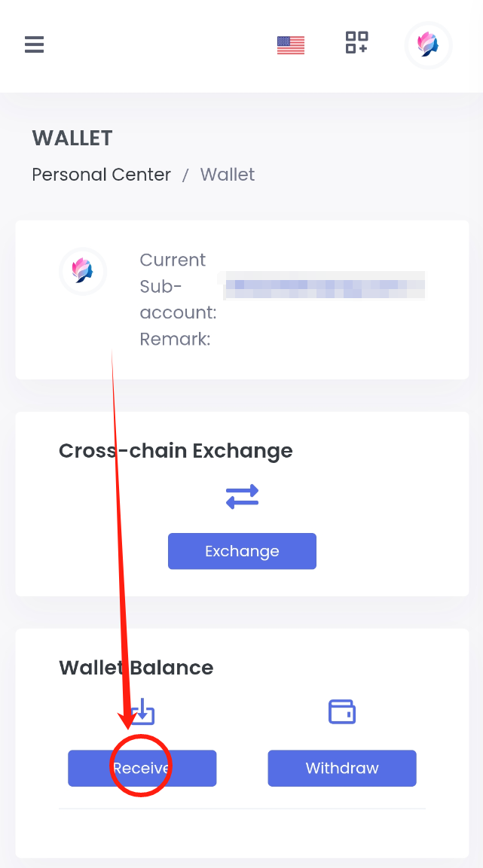Click the grid-plus apps icon
Screen dimensions: 483x868
point(356,43)
